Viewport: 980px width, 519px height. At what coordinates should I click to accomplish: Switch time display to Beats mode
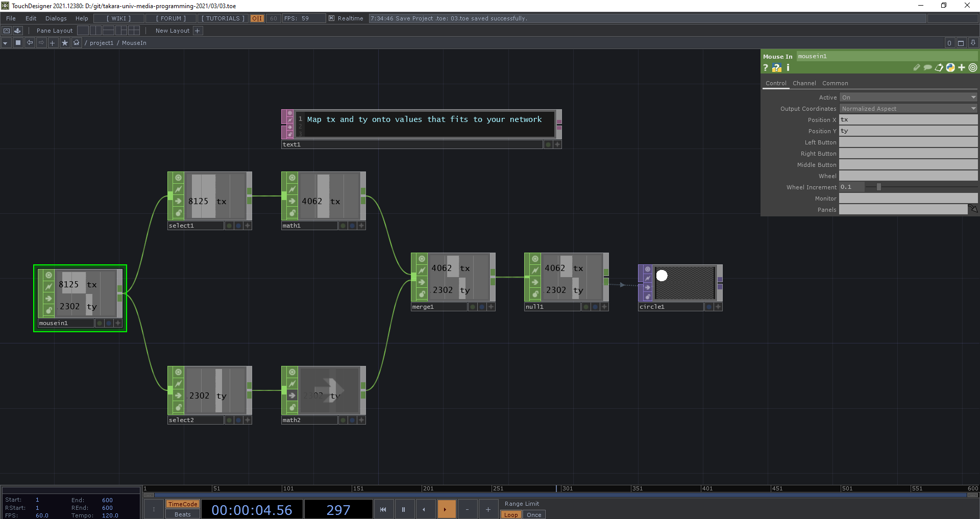pyautogui.click(x=182, y=514)
